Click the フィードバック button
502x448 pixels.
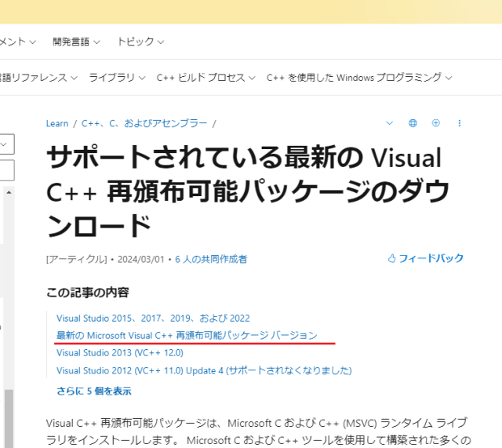425,258
